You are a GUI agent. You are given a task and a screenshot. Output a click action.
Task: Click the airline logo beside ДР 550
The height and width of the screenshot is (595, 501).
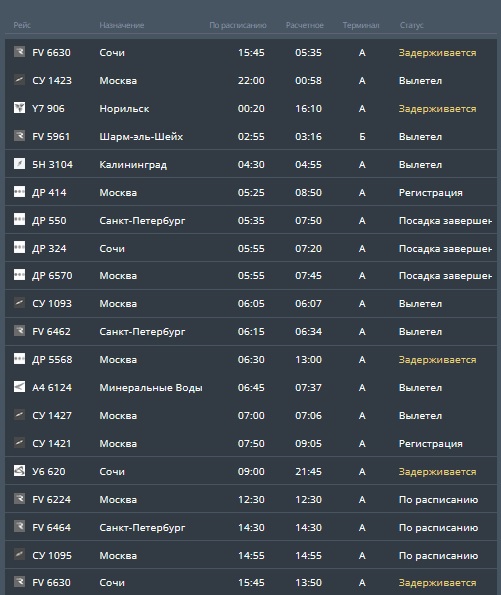[x=19, y=219]
